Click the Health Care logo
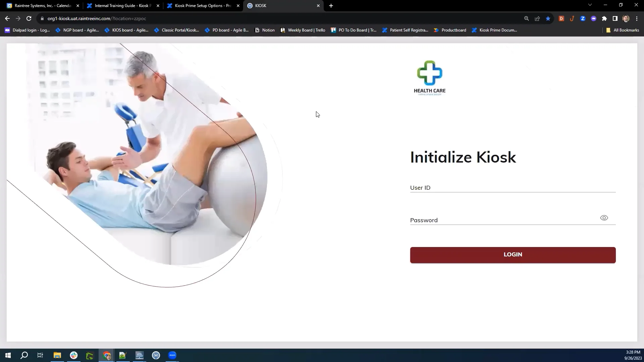The height and width of the screenshot is (362, 644). point(430,78)
